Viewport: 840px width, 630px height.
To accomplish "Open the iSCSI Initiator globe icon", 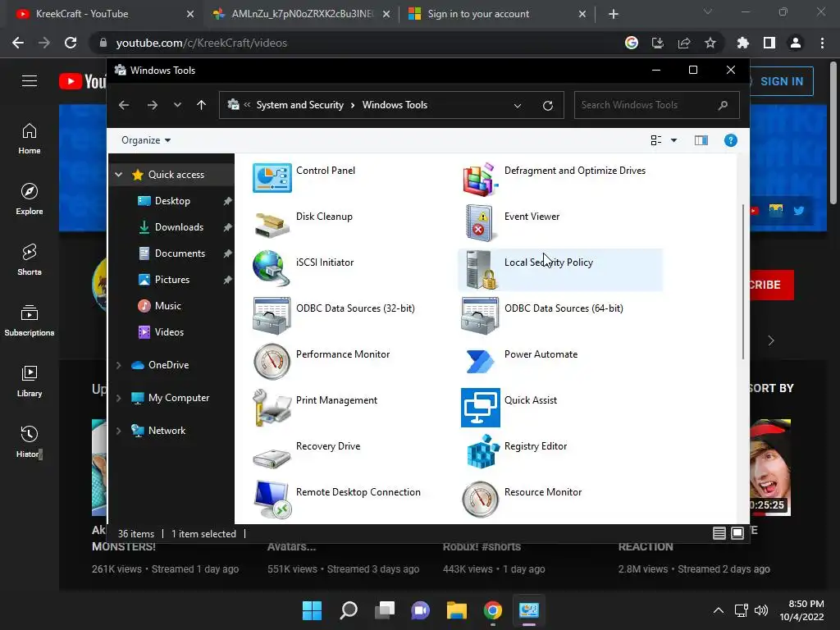I will click(272, 269).
